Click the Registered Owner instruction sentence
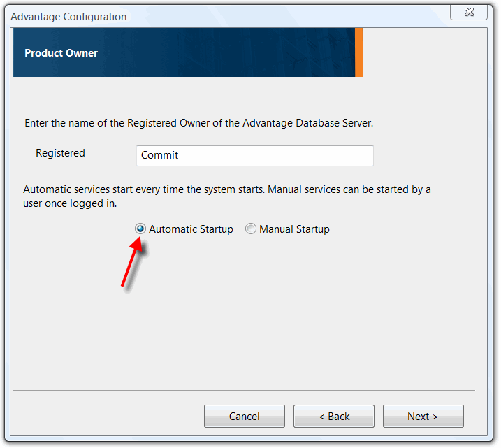This screenshot has width=501, height=448. (x=198, y=123)
